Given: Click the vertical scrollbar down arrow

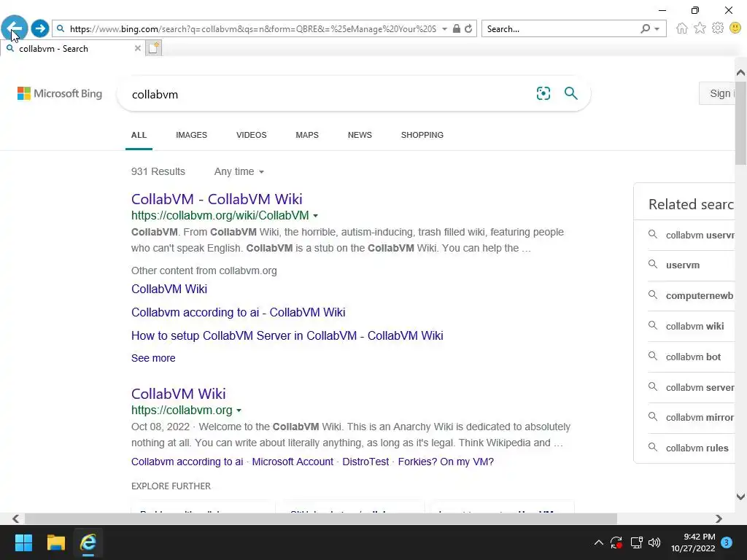Looking at the screenshot, I should pyautogui.click(x=740, y=497).
